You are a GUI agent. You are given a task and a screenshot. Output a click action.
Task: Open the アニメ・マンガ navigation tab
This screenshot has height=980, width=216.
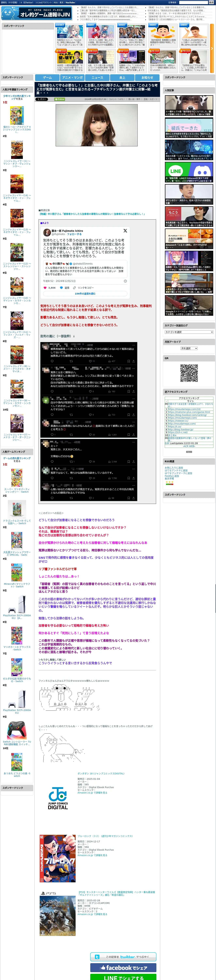(x=72, y=77)
